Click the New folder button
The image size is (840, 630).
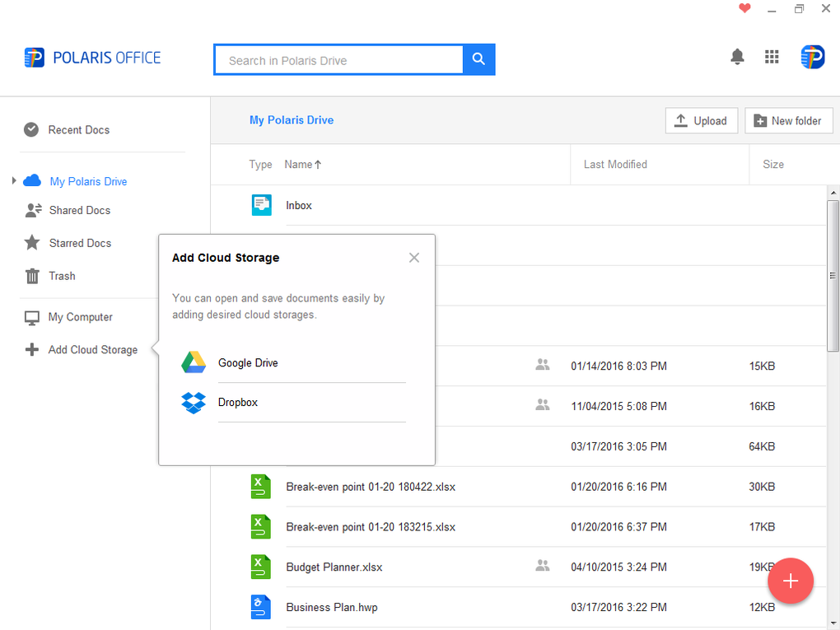point(789,120)
